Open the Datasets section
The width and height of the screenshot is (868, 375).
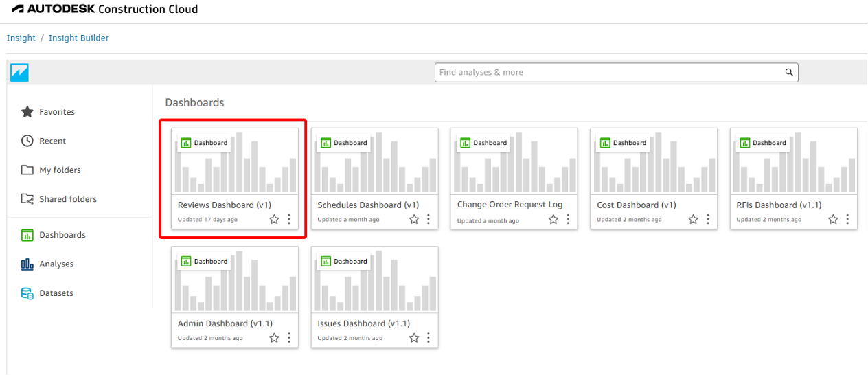tap(56, 293)
